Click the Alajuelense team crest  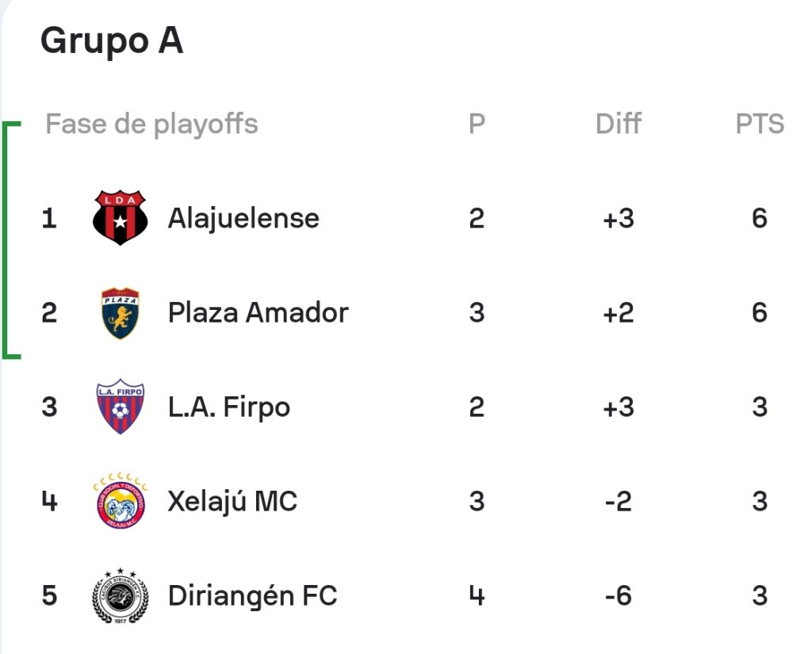pos(121,218)
